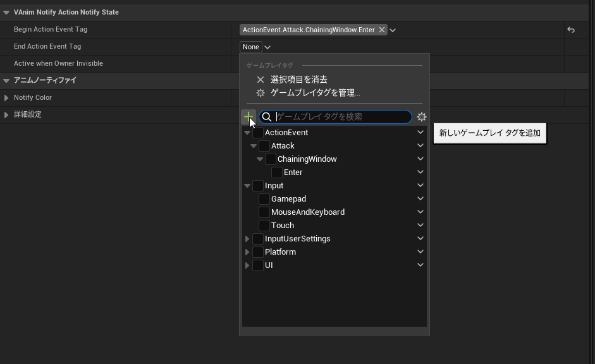Open Platform row options chevron
This screenshot has width=595, height=364.
[x=420, y=252]
